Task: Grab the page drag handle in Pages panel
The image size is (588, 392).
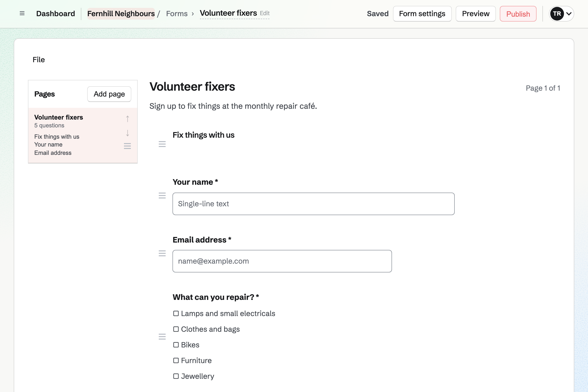Action: click(x=127, y=146)
